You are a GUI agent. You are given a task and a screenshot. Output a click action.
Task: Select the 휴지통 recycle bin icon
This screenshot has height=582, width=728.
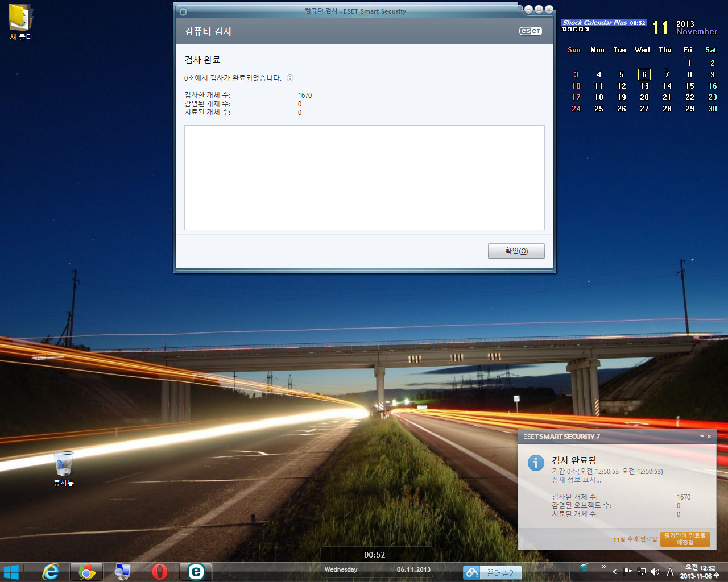pyautogui.click(x=64, y=468)
